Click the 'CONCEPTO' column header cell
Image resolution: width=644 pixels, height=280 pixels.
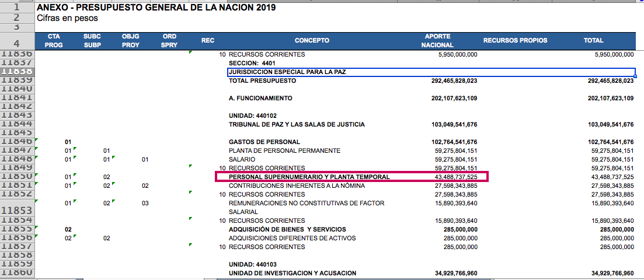(312, 41)
